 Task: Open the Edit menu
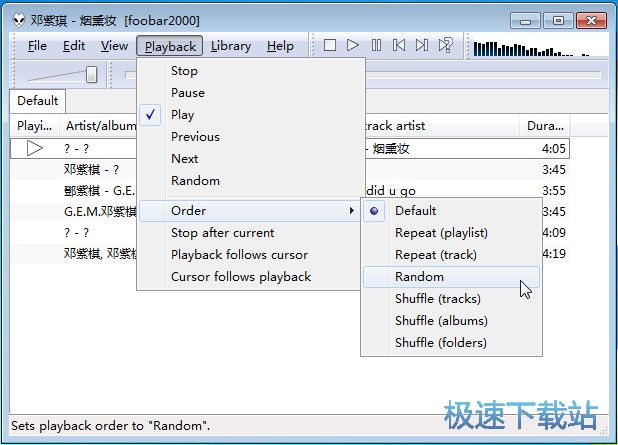(x=74, y=46)
